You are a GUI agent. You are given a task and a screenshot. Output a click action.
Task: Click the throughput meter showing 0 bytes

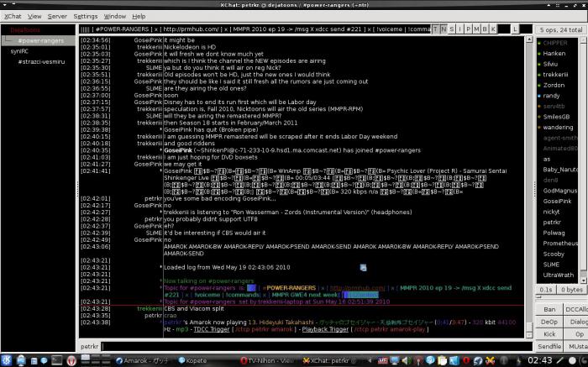coord(571,290)
